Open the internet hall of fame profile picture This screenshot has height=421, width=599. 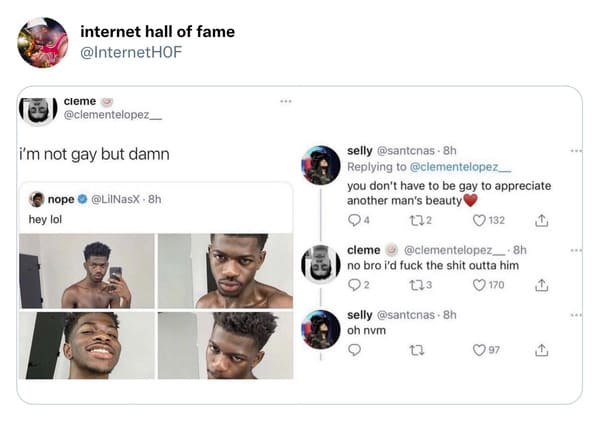coord(43,42)
